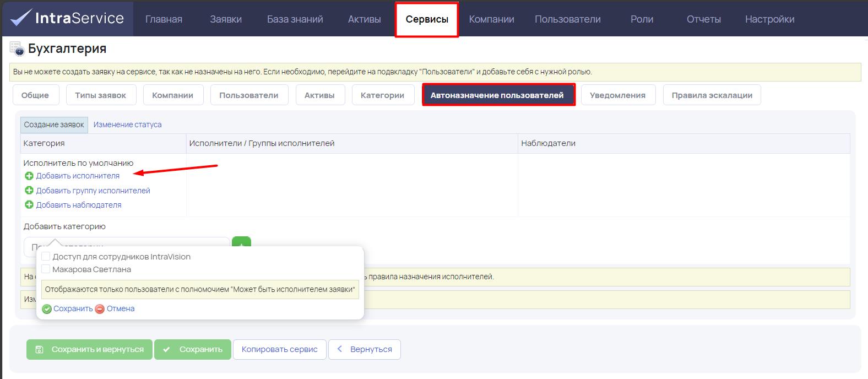Click Отмена link in the popup
The width and height of the screenshot is (868, 379).
[121, 308]
